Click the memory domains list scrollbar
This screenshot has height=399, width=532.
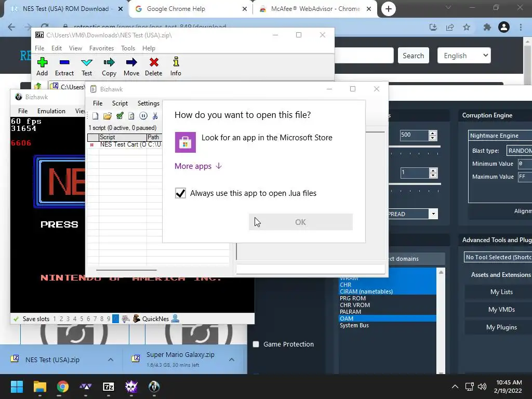pyautogui.click(x=441, y=321)
